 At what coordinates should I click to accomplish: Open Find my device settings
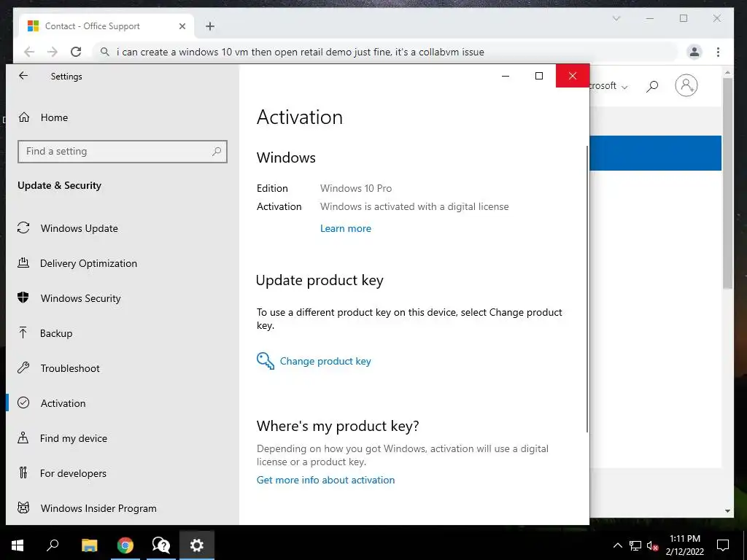coord(123,438)
